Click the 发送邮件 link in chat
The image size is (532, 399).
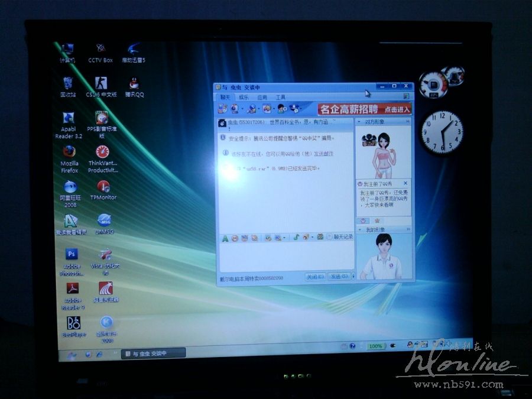coord(323,154)
